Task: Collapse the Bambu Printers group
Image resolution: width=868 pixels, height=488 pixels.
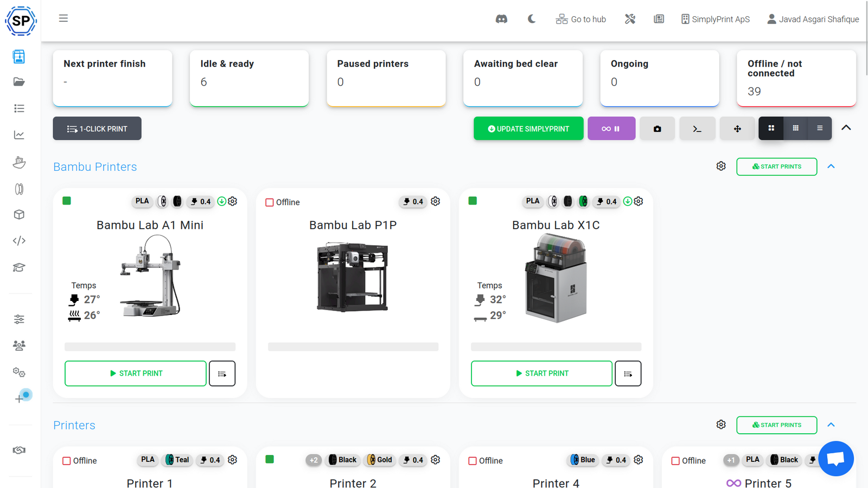Action: (x=831, y=166)
